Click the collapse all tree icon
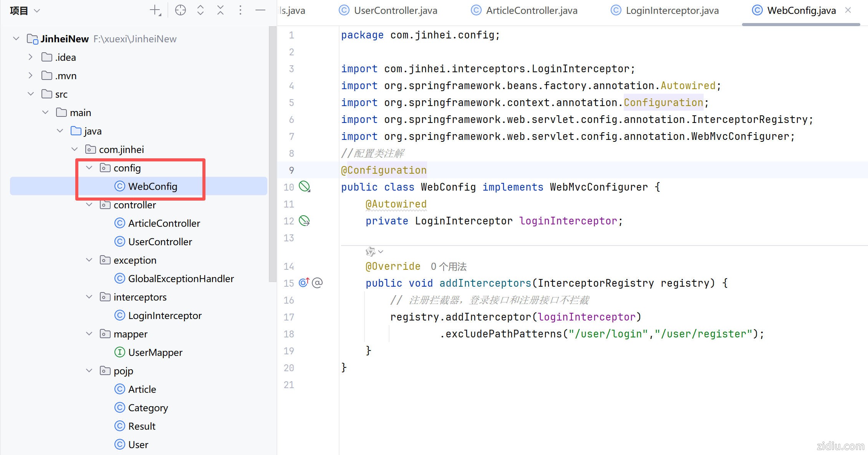 point(220,10)
